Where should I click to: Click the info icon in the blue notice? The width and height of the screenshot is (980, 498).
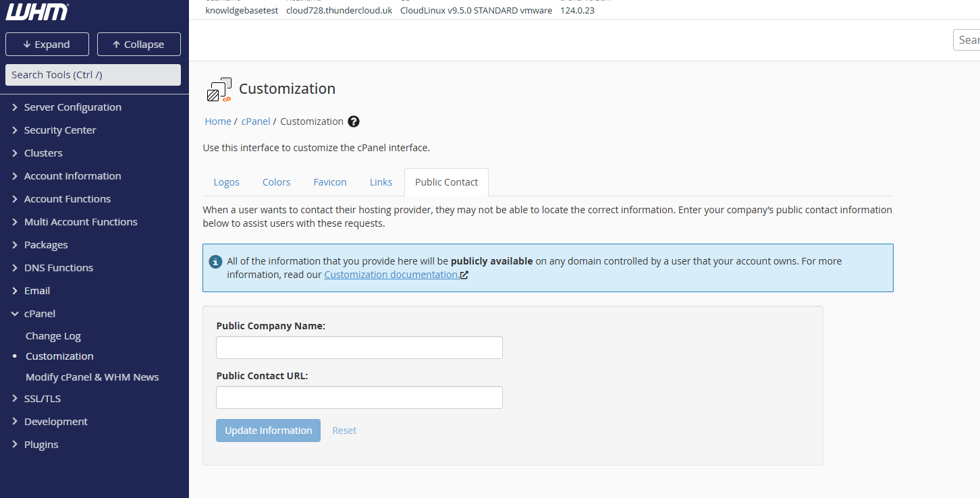tap(215, 261)
